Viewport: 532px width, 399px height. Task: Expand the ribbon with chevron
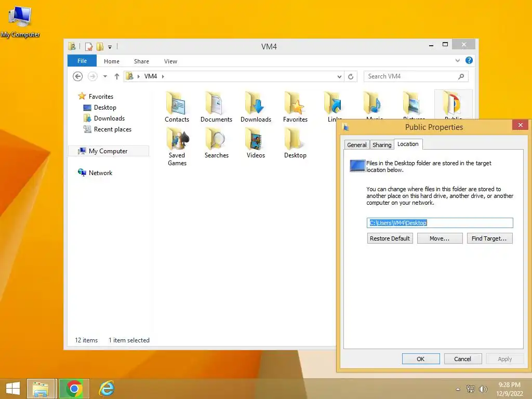pos(457,60)
